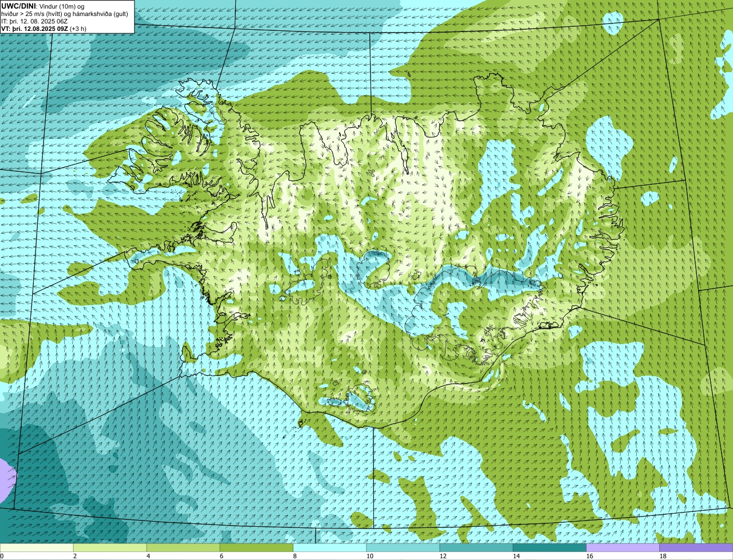Screen dimensions: 733x560
Task: Click the "10" scale tick label
Action: click(370, 556)
